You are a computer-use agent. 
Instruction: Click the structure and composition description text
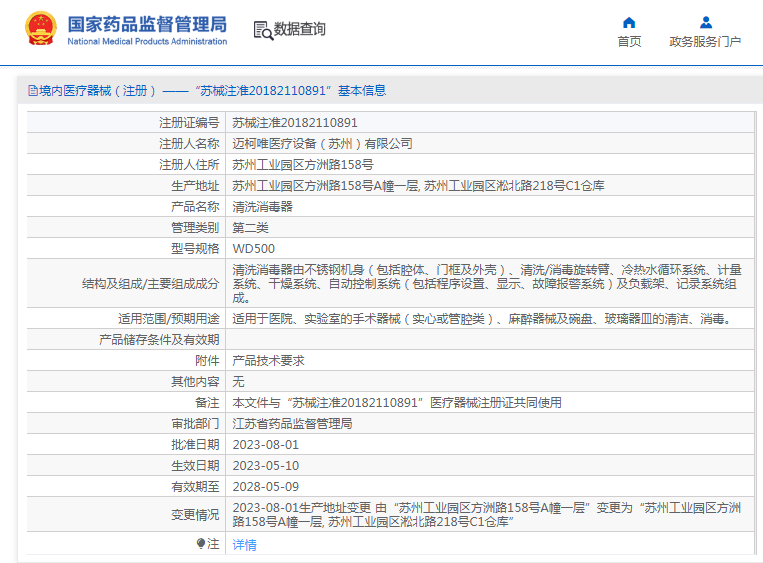point(487,283)
